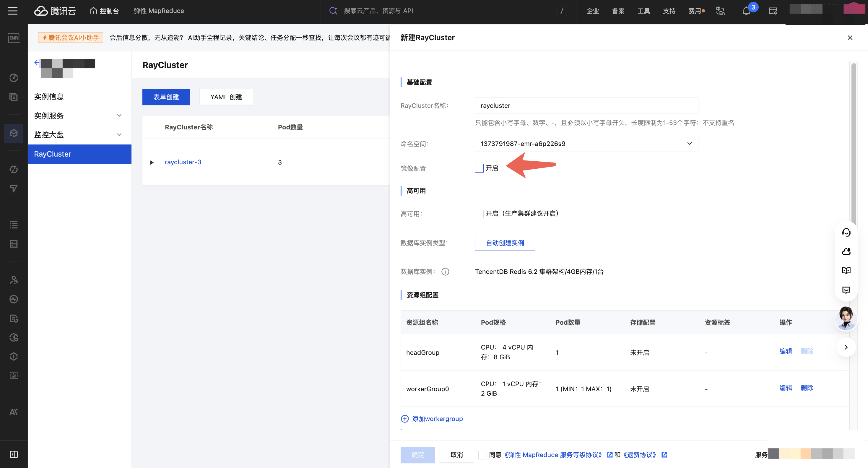The width and height of the screenshot is (868, 468).
Task: Open the funnel-shaped sidebar icon
Action: click(x=14, y=188)
